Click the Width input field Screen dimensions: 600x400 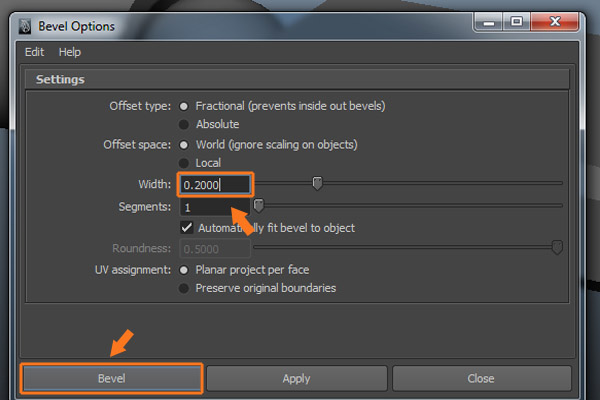pyautogui.click(x=214, y=184)
